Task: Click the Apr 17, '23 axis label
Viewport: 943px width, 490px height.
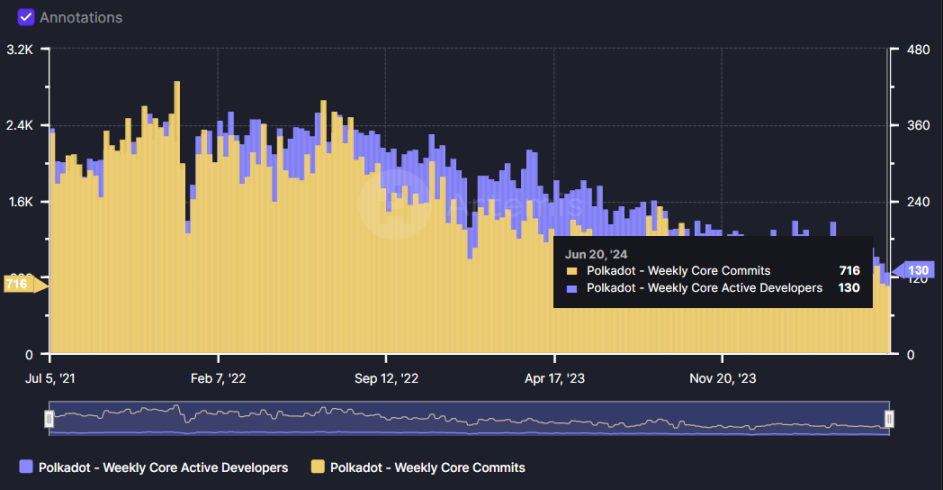Action: pyautogui.click(x=554, y=378)
